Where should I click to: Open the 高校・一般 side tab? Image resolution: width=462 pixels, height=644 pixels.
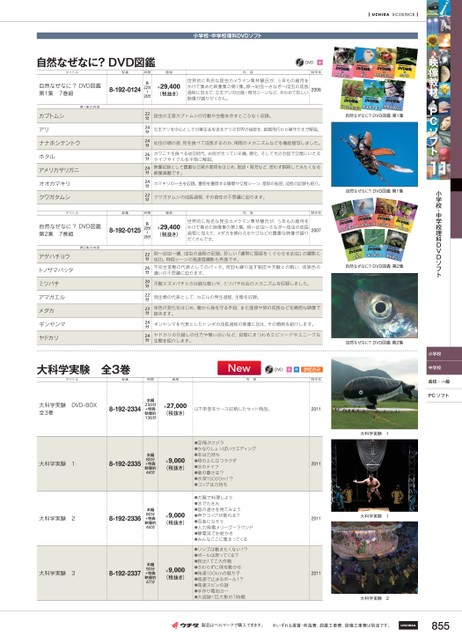click(x=444, y=382)
